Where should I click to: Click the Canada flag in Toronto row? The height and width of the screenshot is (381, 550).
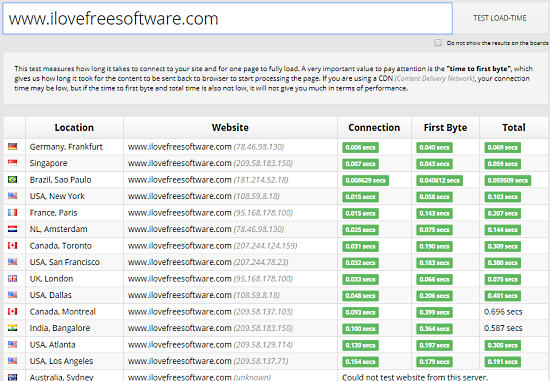tap(13, 245)
